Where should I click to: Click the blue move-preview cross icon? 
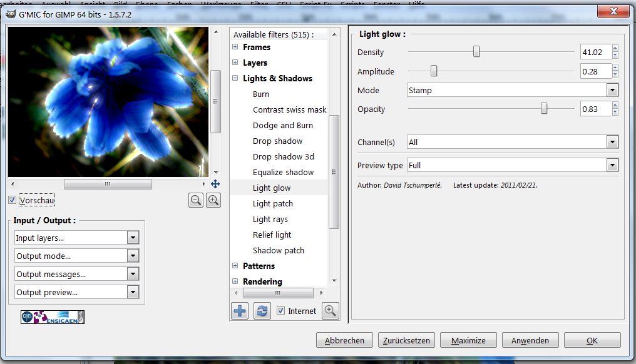click(x=215, y=184)
